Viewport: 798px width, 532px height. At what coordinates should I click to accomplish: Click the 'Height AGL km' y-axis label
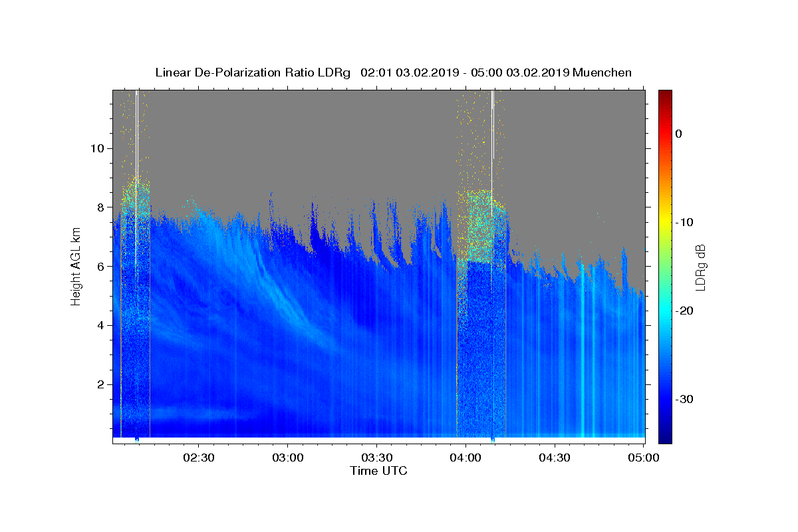pos(76,266)
